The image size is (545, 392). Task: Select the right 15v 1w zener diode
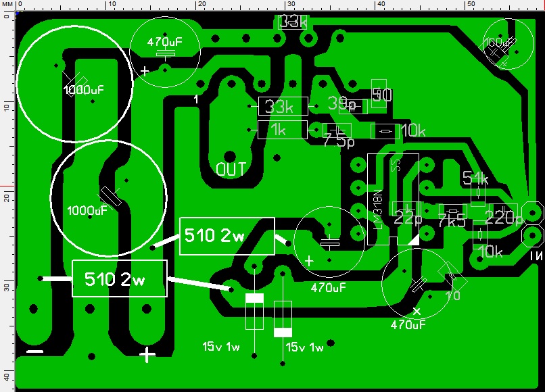pyautogui.click(x=283, y=319)
